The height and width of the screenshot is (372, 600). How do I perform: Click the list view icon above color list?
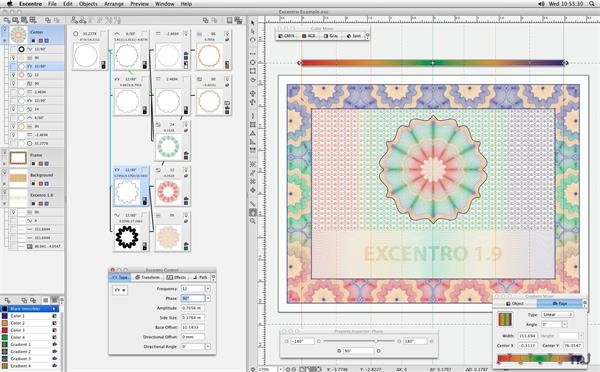46,300
